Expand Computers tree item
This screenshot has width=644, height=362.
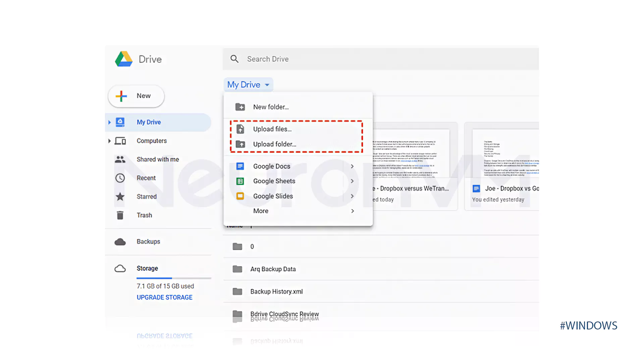tap(109, 140)
